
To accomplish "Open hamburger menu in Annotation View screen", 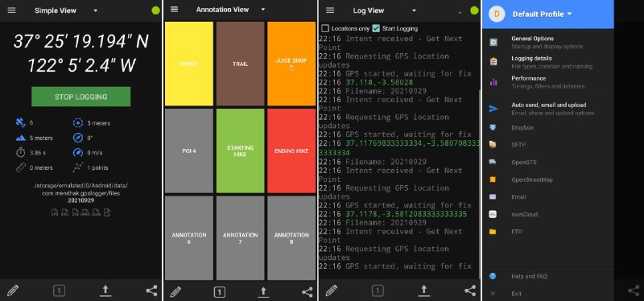I will click(174, 10).
